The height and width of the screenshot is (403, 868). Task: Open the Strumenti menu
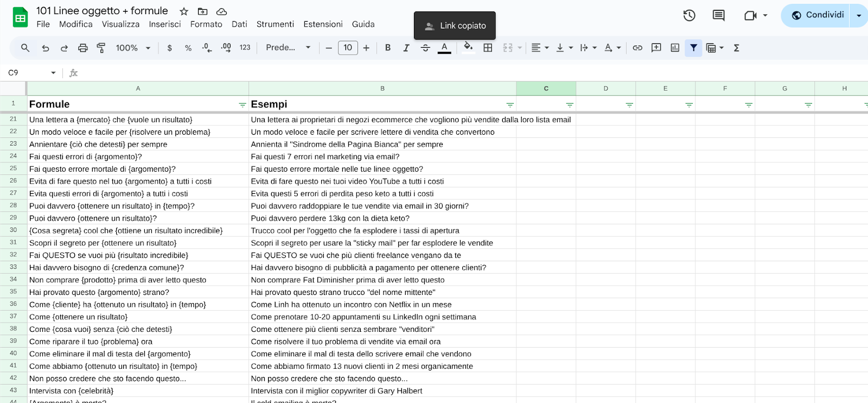275,24
